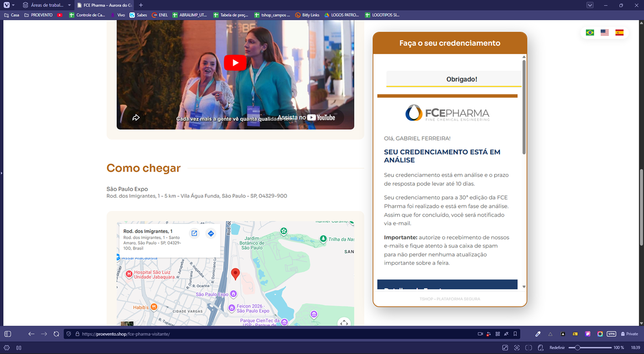Click the share arrow on the video
Viewport: 644px width, 354px height.
[136, 118]
